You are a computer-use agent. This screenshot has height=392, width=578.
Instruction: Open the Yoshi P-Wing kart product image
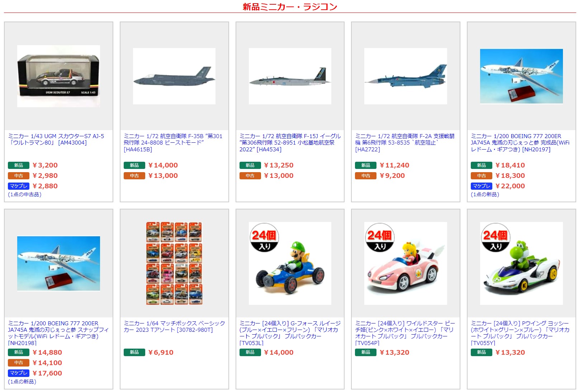coord(521,263)
